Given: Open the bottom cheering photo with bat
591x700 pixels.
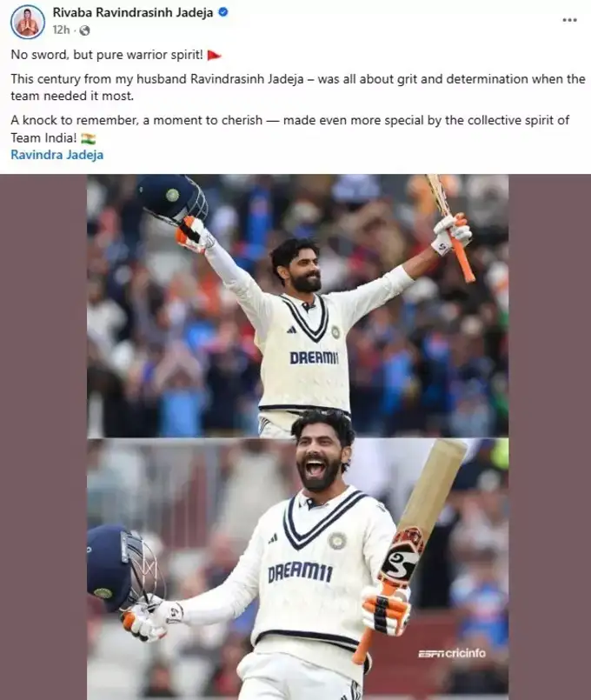Looking at the screenshot, I should click(297, 569).
